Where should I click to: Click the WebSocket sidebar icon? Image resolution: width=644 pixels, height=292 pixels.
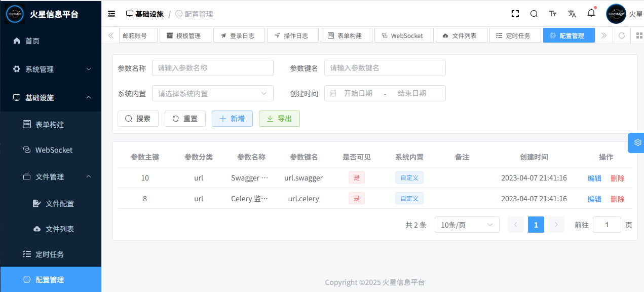click(x=27, y=150)
